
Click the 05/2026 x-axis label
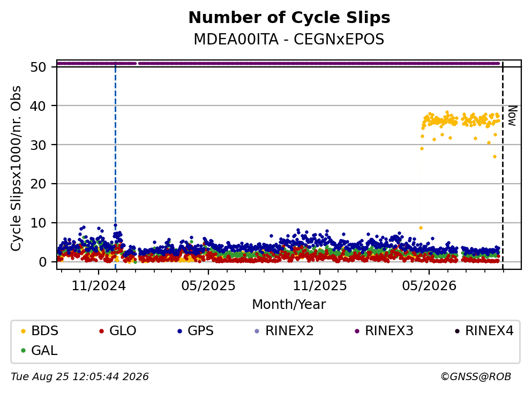[x=429, y=286]
